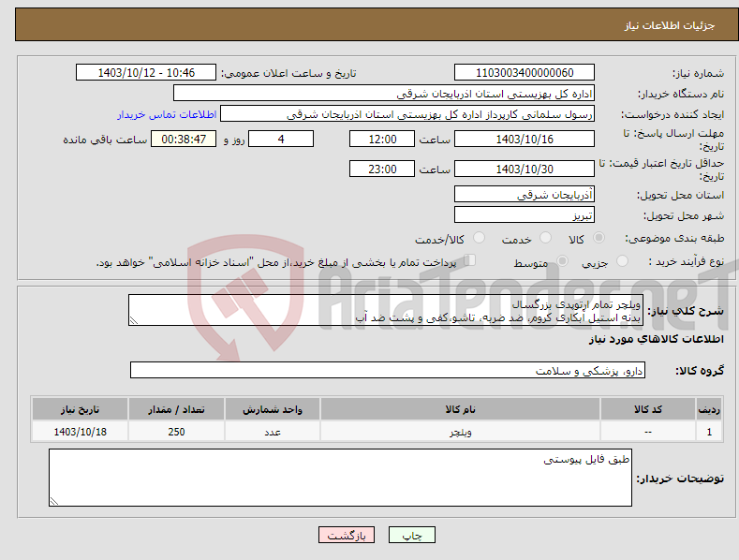Image resolution: width=739 pixels, height=560 pixels.
Task: Click the announcement date 1403/10/12 - 10:46 field
Action: [146, 73]
